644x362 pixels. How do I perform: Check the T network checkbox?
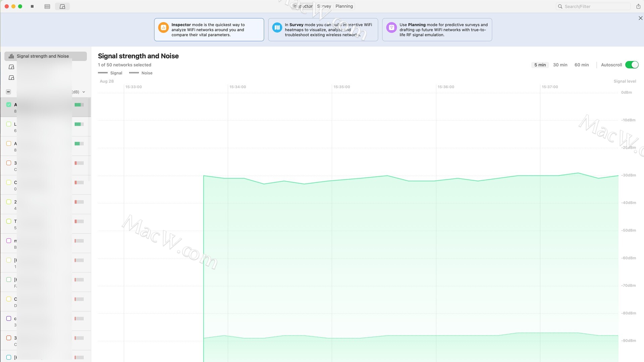(9, 221)
